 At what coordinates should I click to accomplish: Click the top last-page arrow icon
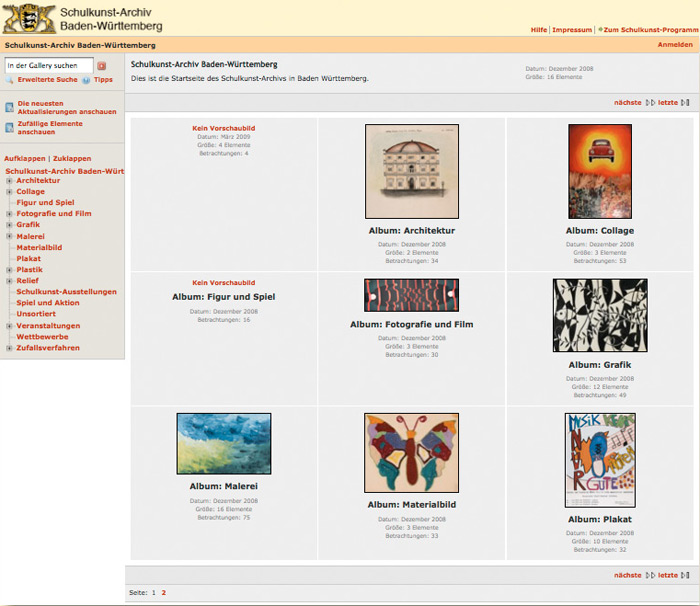(x=685, y=103)
